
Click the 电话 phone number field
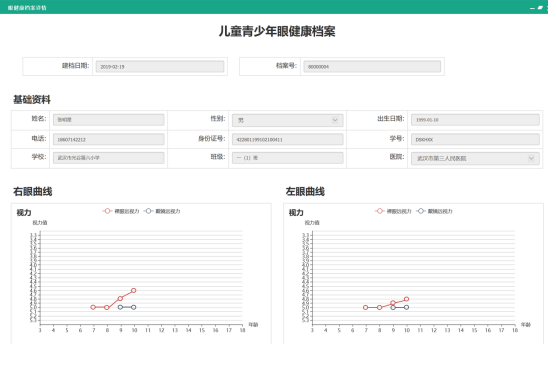pos(108,139)
